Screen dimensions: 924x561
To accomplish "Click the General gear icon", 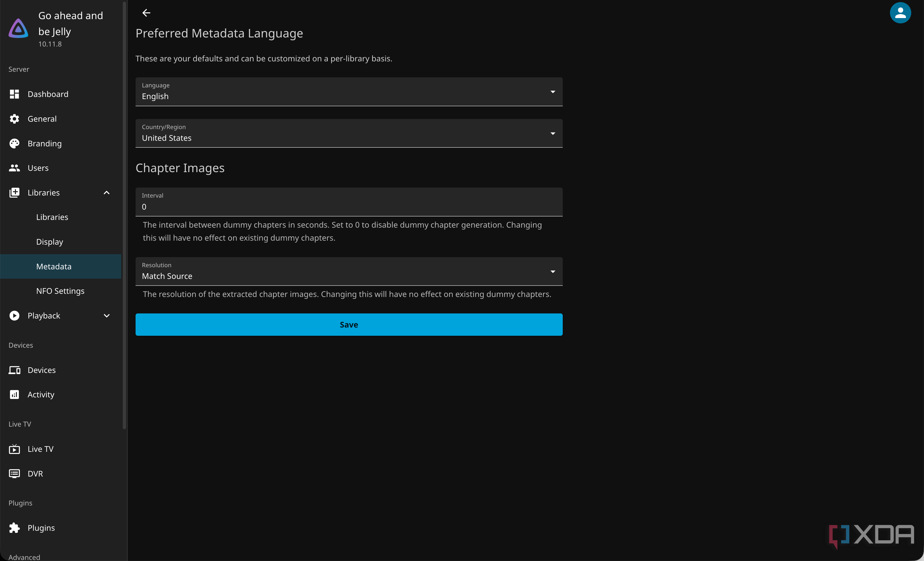I will 14,119.
